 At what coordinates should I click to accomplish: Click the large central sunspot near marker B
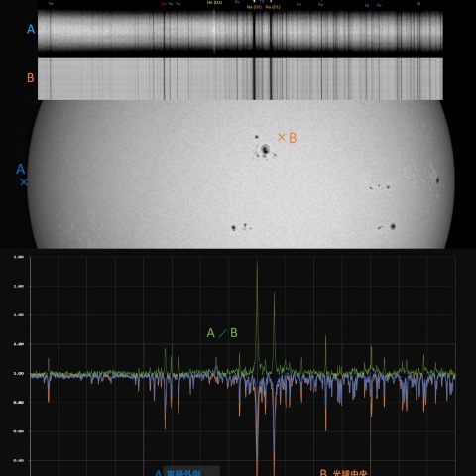coord(265,150)
